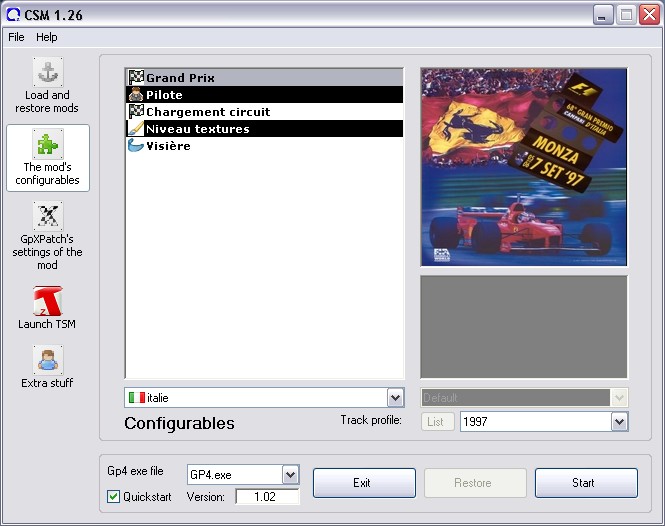Click the CSM app icon in title bar
This screenshot has height=526, width=665.
(14, 15)
